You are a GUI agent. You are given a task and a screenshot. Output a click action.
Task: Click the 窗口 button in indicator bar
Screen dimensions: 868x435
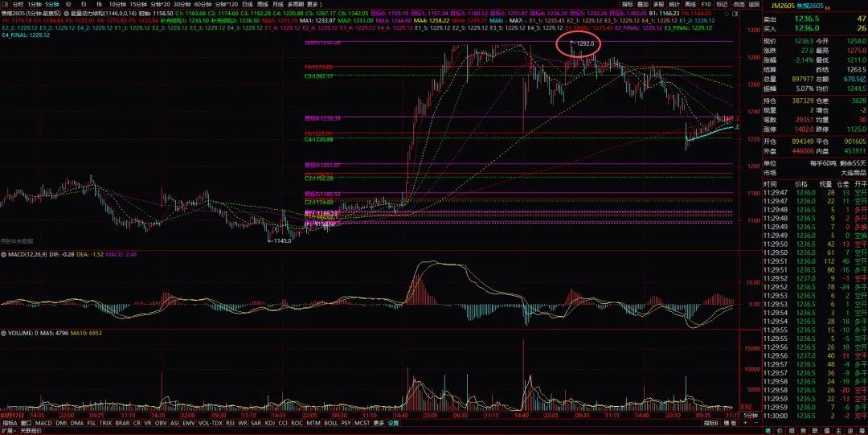pyautogui.click(x=26, y=423)
